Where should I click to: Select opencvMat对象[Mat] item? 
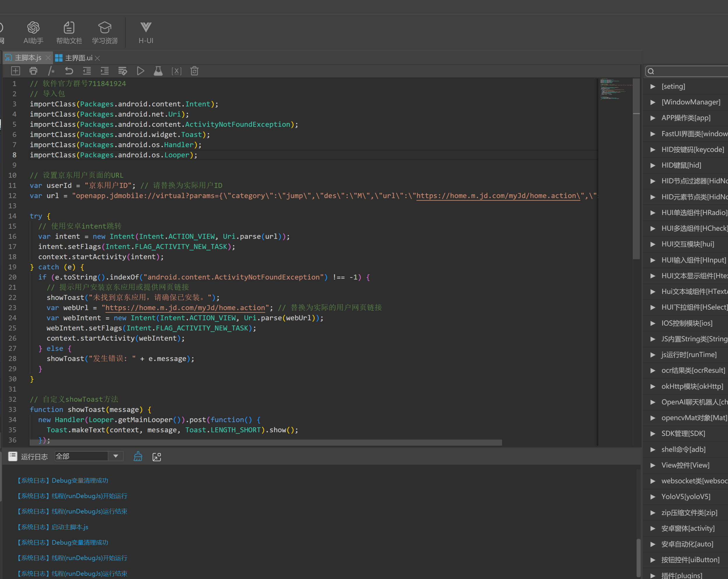click(694, 418)
